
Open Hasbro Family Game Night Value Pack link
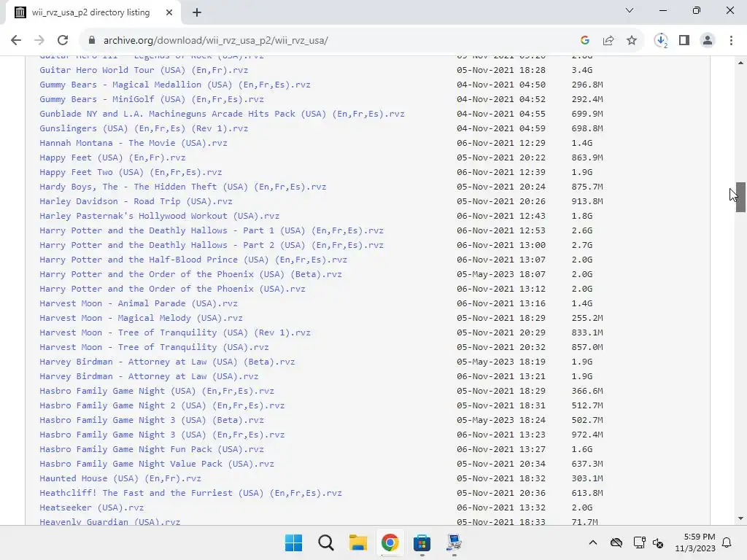click(157, 464)
